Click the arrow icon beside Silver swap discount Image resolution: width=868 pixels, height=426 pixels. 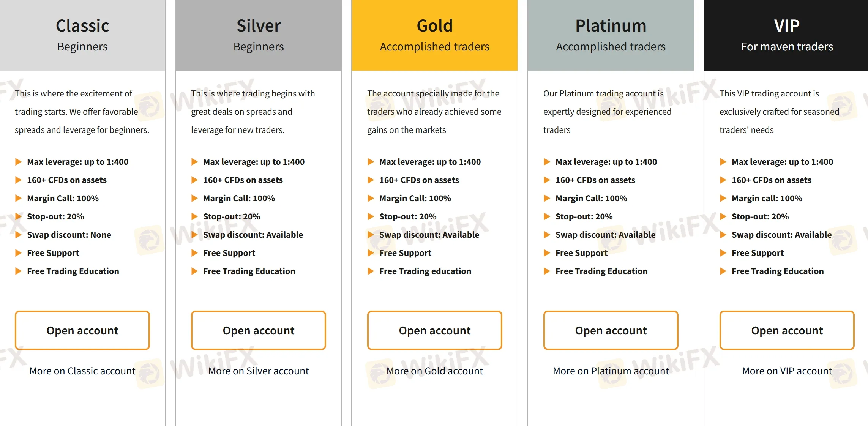click(x=194, y=235)
